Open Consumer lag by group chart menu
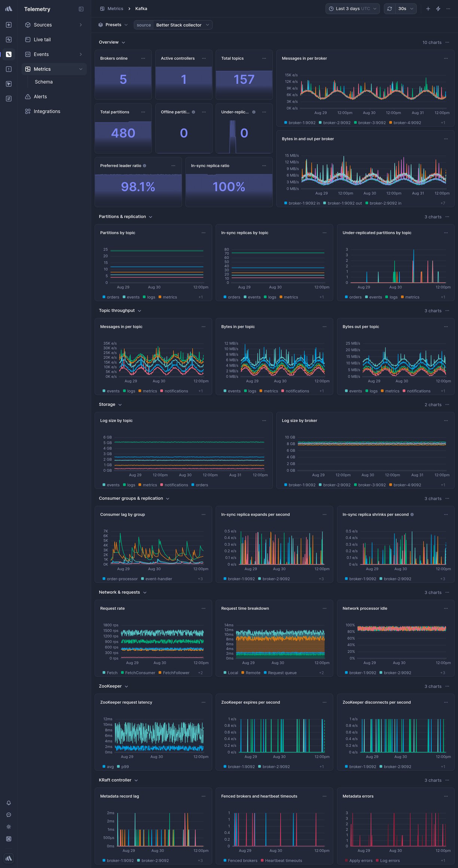Image resolution: width=458 pixels, height=868 pixels. (204, 515)
